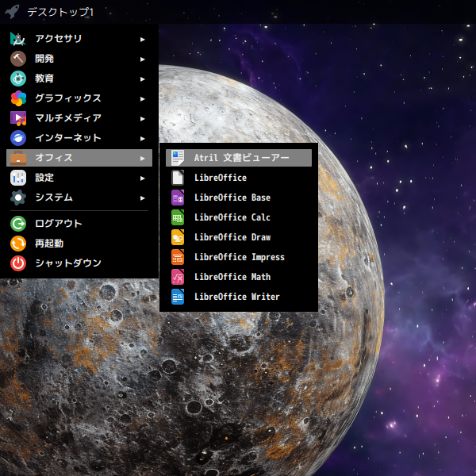Expand the グラフィックス submenu arrow
The image size is (476, 476).
click(x=143, y=98)
